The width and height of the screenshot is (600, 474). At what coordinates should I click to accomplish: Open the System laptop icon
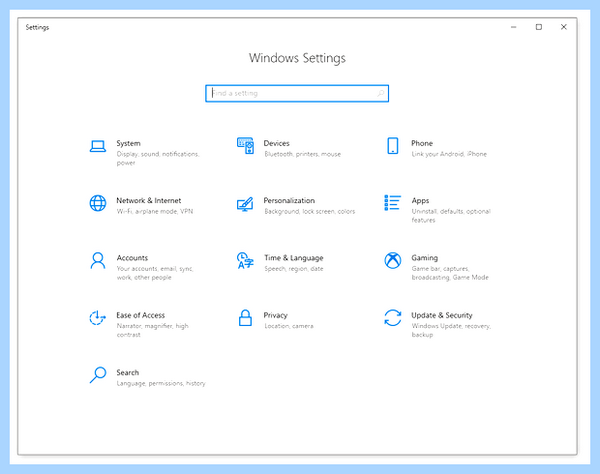pos(98,146)
